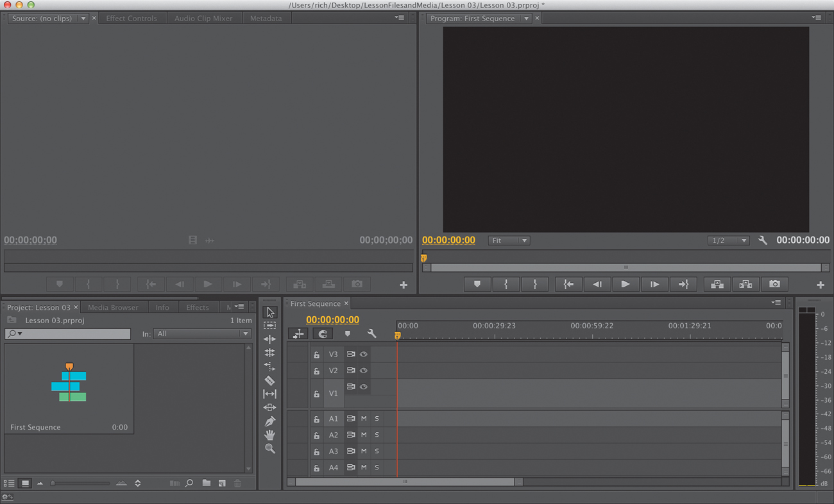Screen dimensions: 834x504
Task: Select the Razor tool
Action: 270,380
